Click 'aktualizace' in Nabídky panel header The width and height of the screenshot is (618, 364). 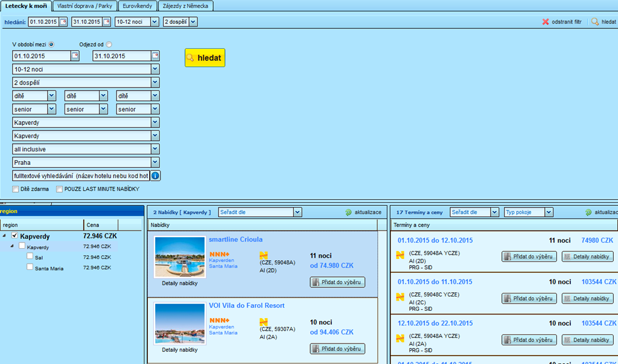(368, 212)
